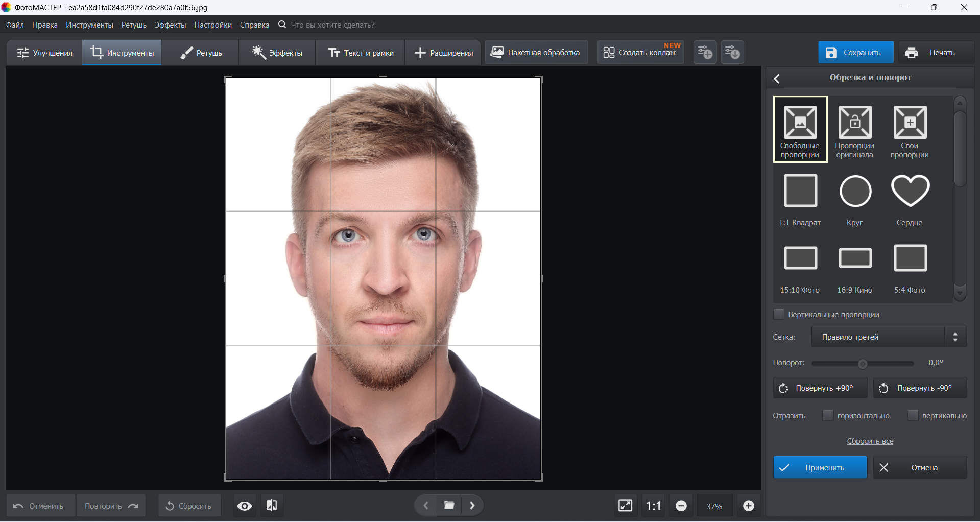
Task: Switch to the Retouch tab
Action: click(x=201, y=53)
